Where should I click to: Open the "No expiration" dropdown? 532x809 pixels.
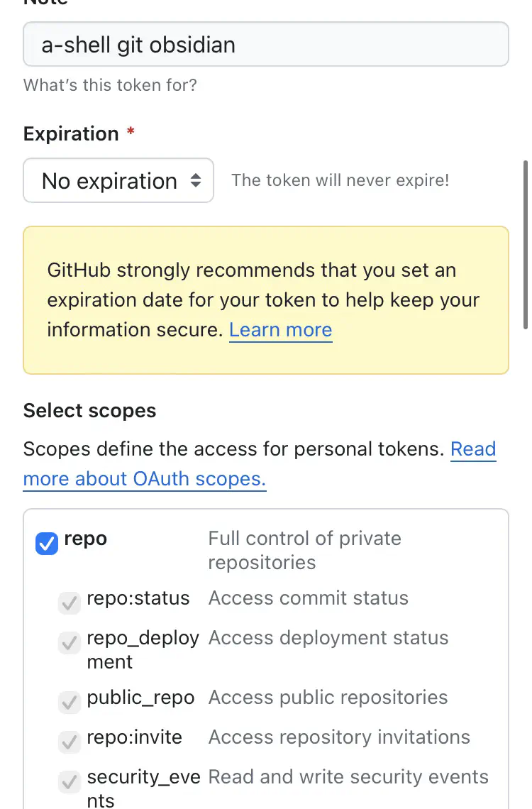(x=118, y=180)
